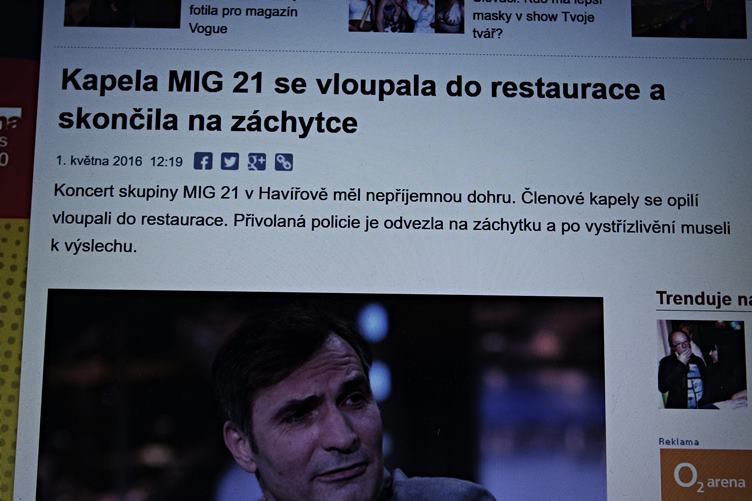Viewport: 752px width, 501px height.
Task: Open the dark thumbnail at top right
Action: [689, 18]
